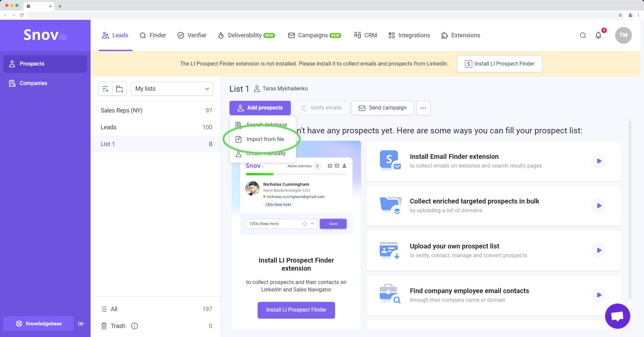Open the three-dots more options menu
The width and height of the screenshot is (644, 337).
click(423, 108)
